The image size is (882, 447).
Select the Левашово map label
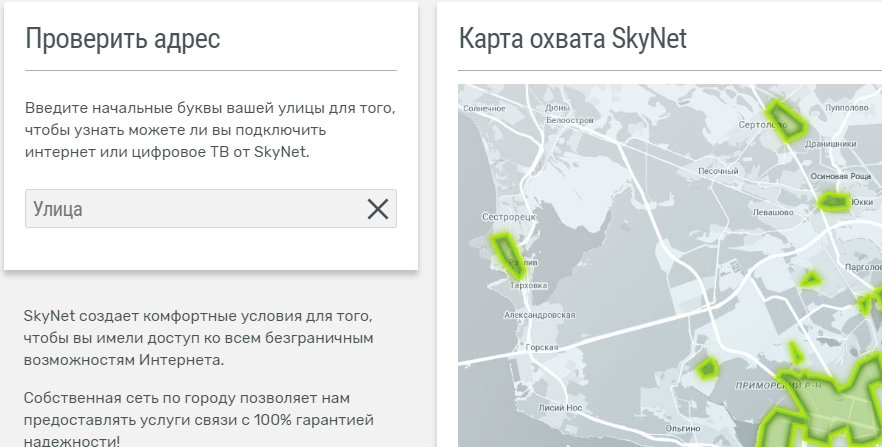pos(771,213)
